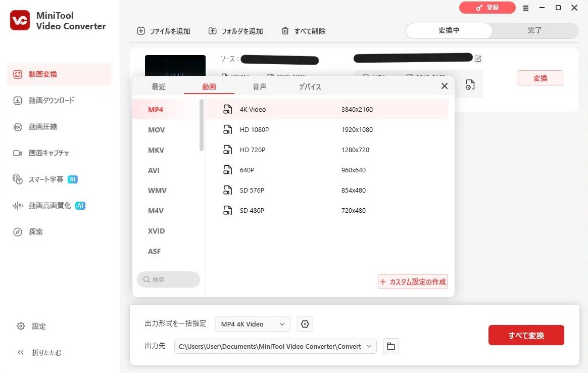Switch to the 変換中 tab
588x373 pixels.
click(x=449, y=30)
